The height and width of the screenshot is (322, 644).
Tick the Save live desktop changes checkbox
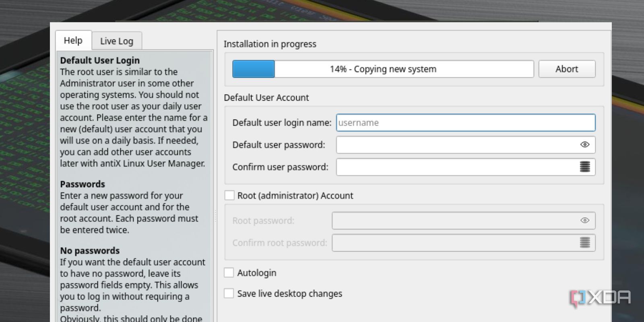229,293
